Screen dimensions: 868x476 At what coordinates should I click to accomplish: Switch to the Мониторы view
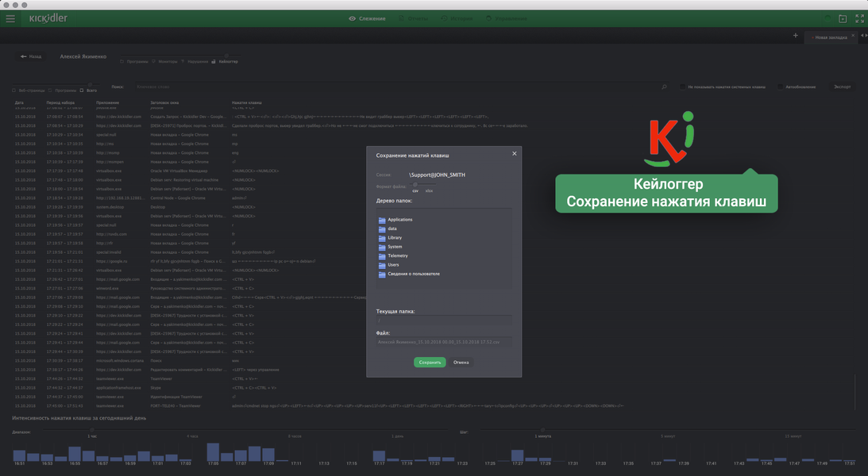(165, 62)
